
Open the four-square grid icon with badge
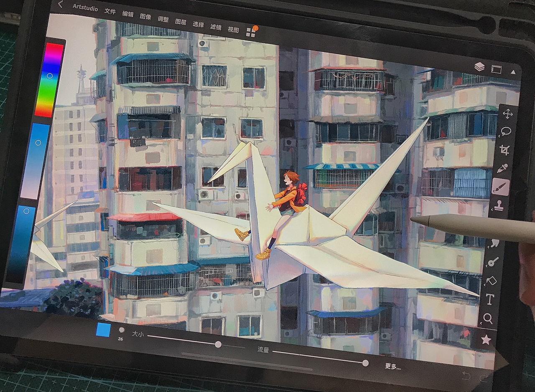251,32
